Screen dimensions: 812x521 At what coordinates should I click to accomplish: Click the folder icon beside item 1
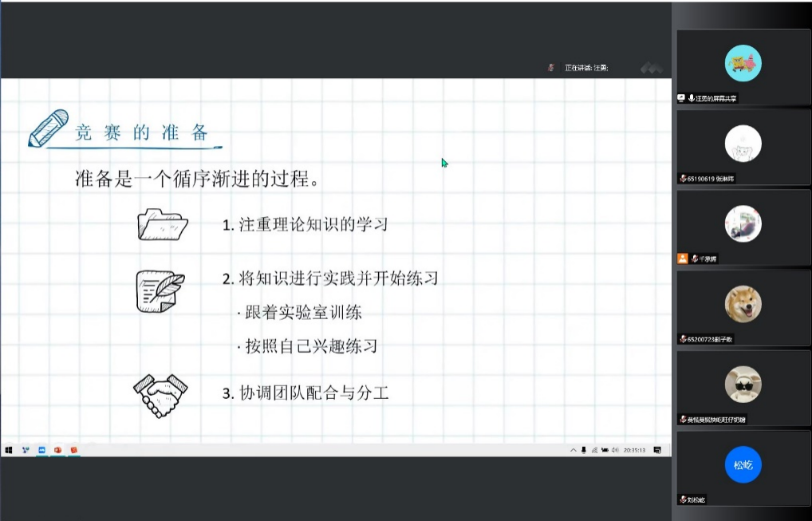point(162,224)
